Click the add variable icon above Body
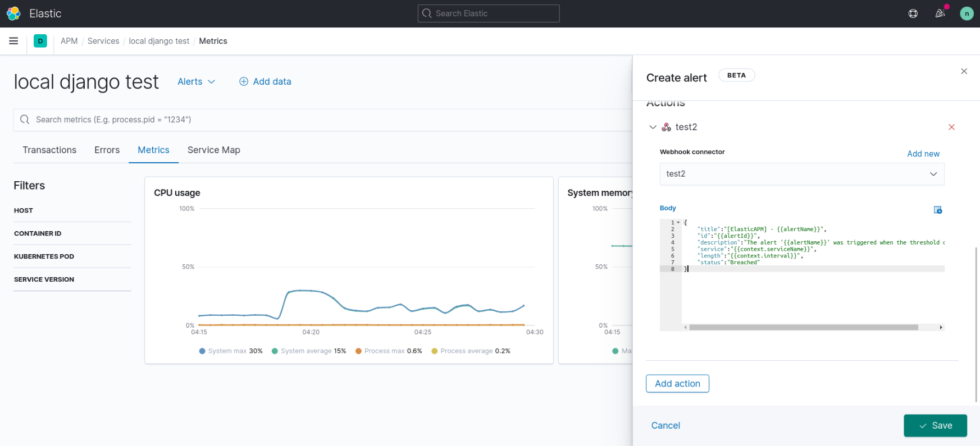The height and width of the screenshot is (446, 980). point(938,210)
